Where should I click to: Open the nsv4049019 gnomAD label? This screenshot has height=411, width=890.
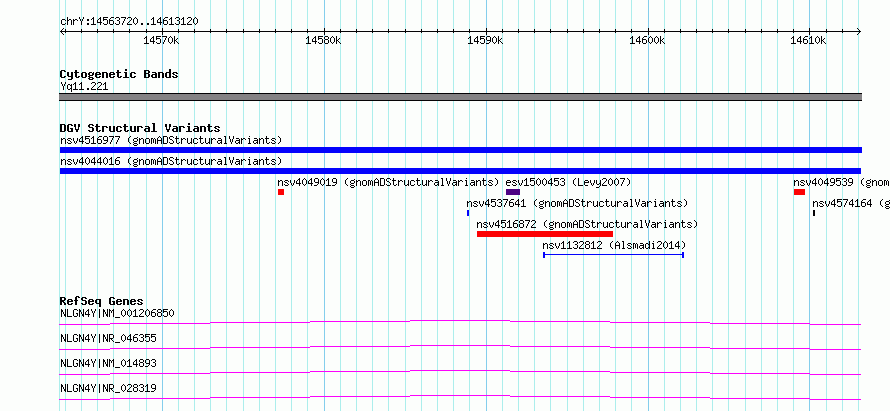pyautogui.click(x=388, y=182)
